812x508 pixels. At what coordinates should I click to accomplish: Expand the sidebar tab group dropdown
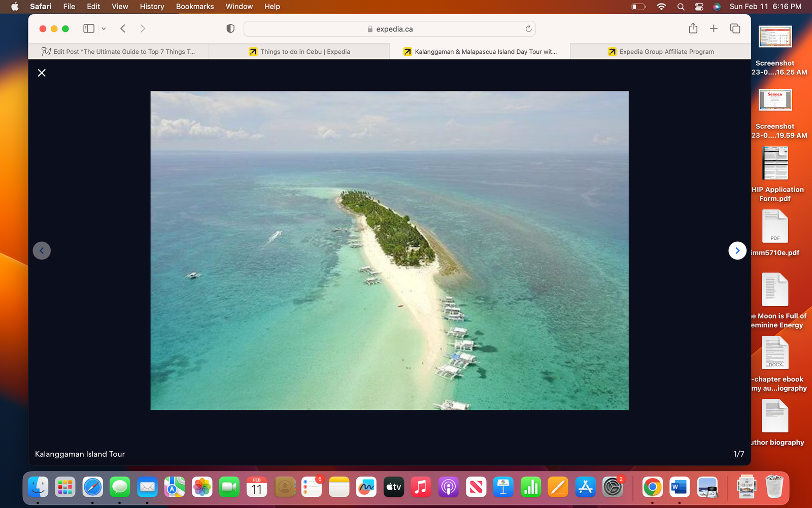pos(104,29)
